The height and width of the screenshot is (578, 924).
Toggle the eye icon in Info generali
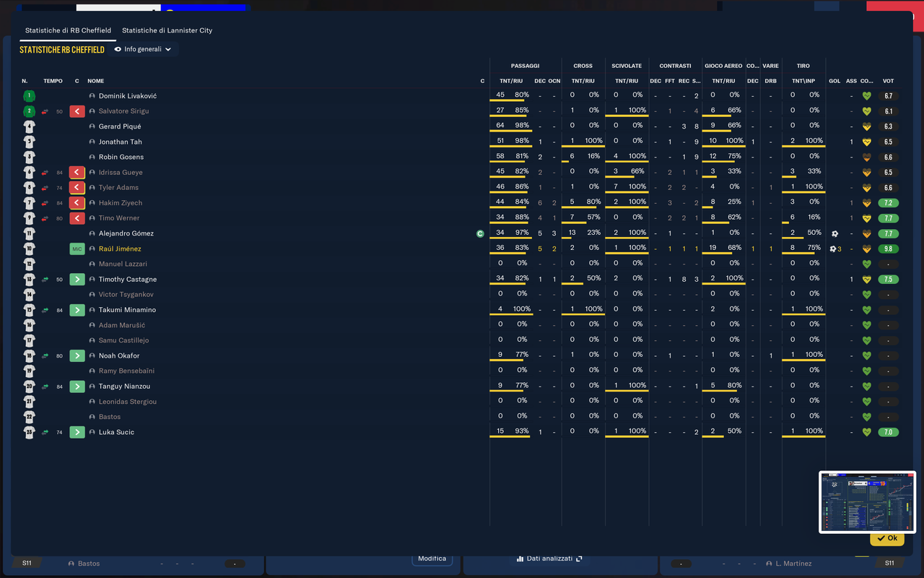pyautogui.click(x=118, y=50)
